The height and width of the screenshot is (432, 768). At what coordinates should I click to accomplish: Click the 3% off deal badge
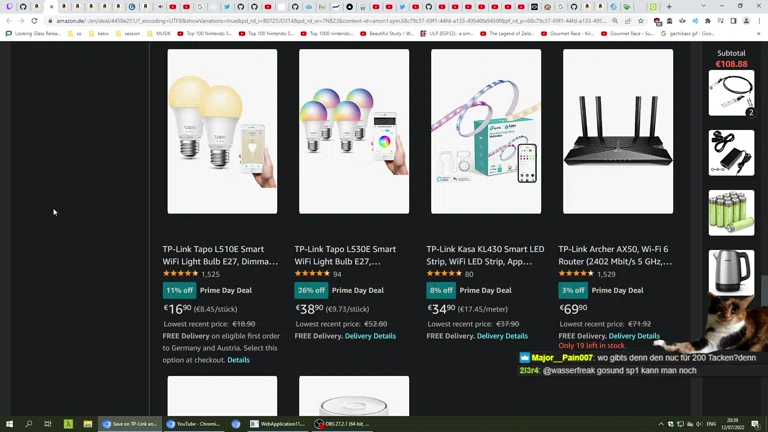pos(573,290)
